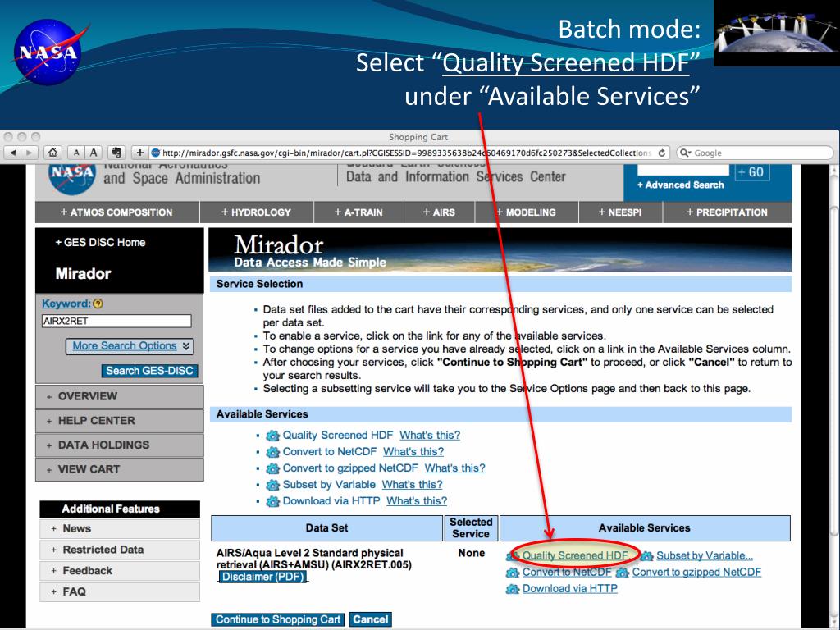This screenshot has width=840, height=630.
Task: Click Safari back navigation arrow
Action: (x=12, y=153)
